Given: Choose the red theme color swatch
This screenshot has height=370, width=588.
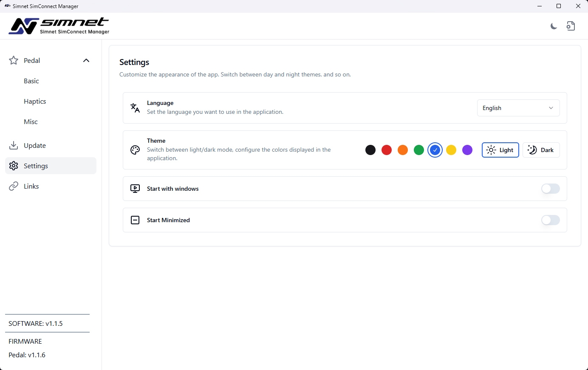Looking at the screenshot, I should pyautogui.click(x=387, y=150).
